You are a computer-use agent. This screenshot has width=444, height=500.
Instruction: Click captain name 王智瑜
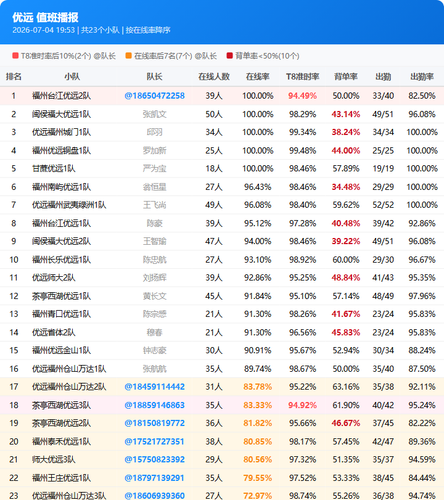pyautogui.click(x=154, y=241)
